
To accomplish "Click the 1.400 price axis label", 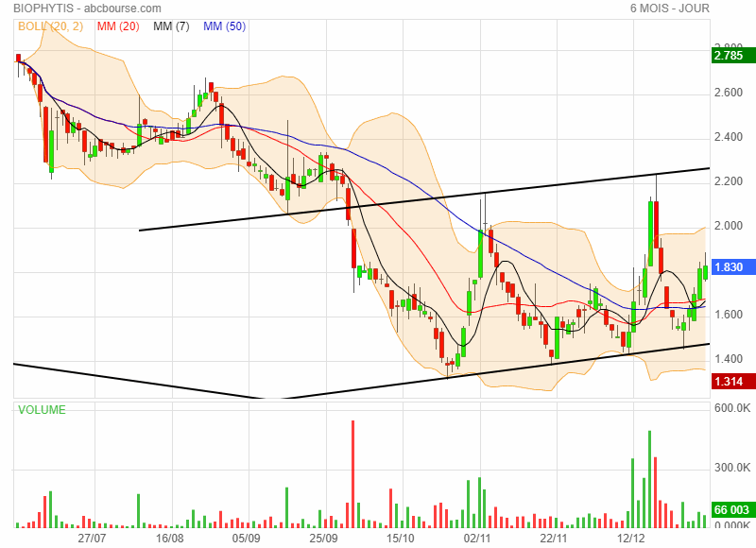I will click(729, 359).
